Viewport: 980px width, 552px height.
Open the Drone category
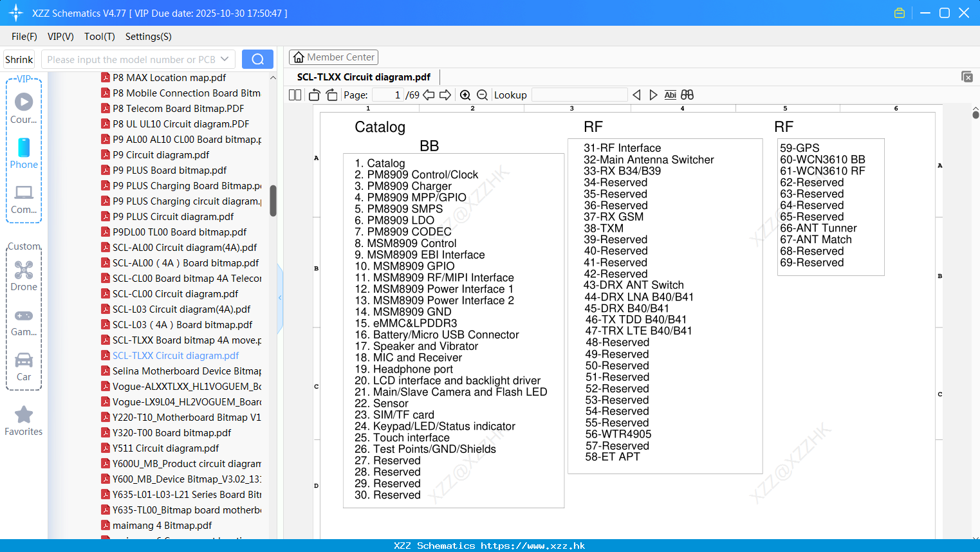tap(24, 276)
